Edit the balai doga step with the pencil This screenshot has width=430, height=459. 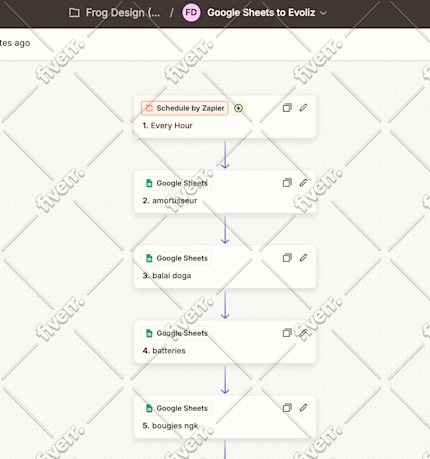303,258
